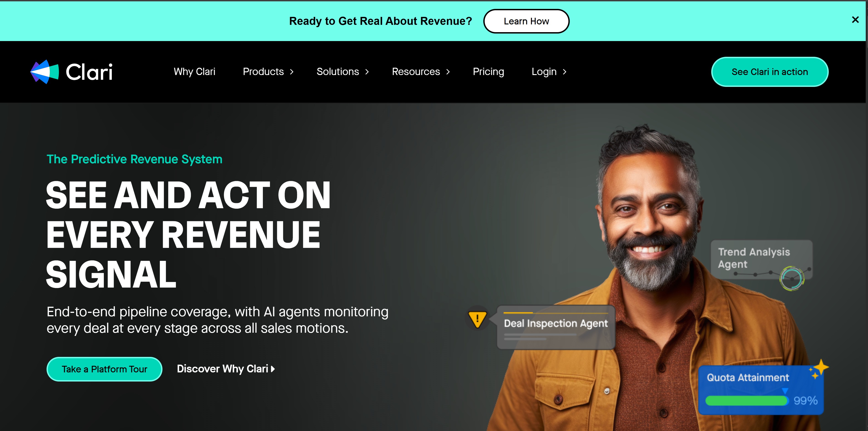Expand the Login chevron
The image size is (868, 431).
coord(565,72)
